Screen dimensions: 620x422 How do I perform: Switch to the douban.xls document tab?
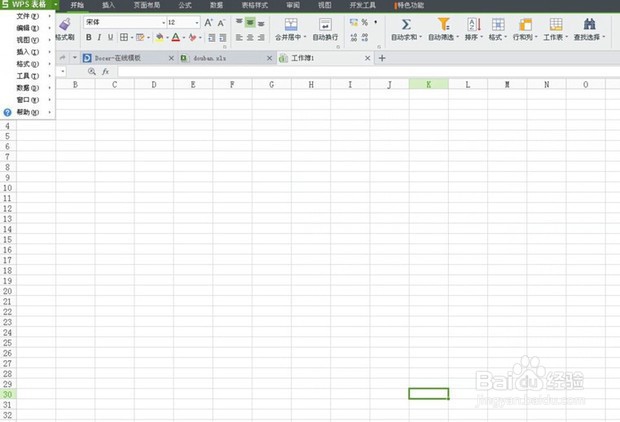226,58
